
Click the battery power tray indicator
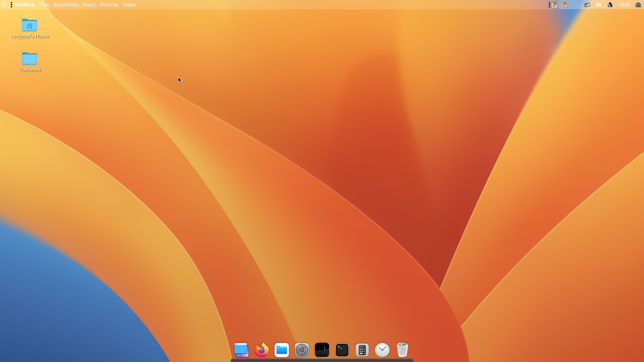[599, 5]
